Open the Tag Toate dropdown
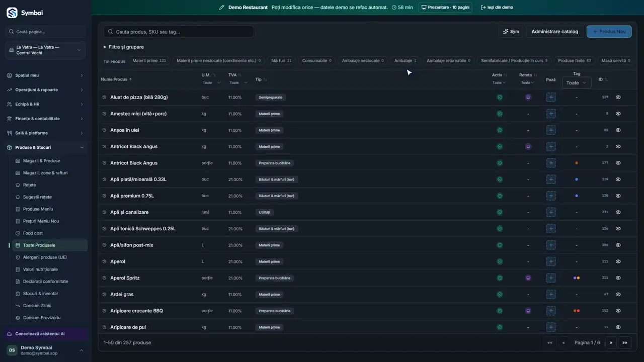Viewport: 644px width, 362px height. (576, 83)
